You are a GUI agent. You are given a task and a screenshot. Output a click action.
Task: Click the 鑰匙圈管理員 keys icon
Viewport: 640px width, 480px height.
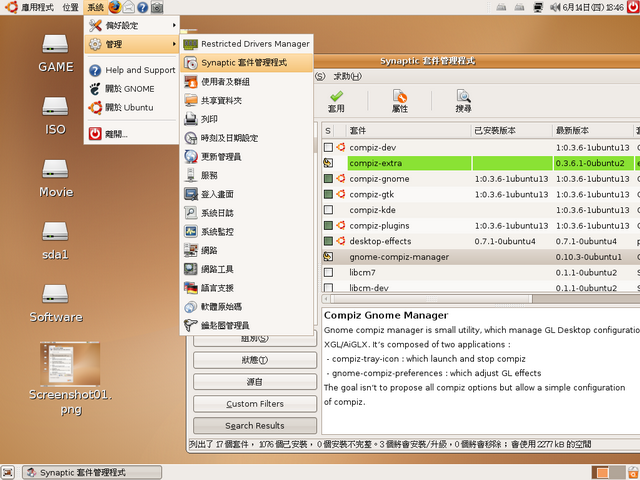tap(191, 325)
